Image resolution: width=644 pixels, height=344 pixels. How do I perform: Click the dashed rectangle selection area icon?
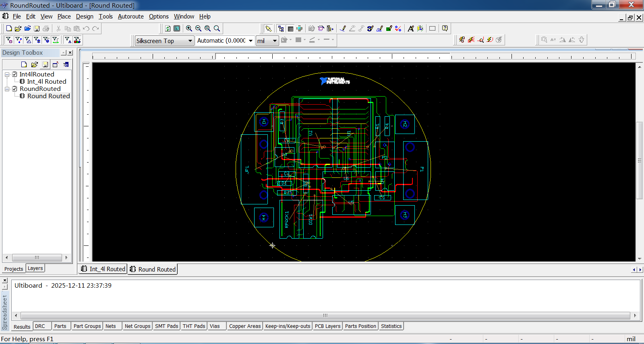click(x=432, y=29)
